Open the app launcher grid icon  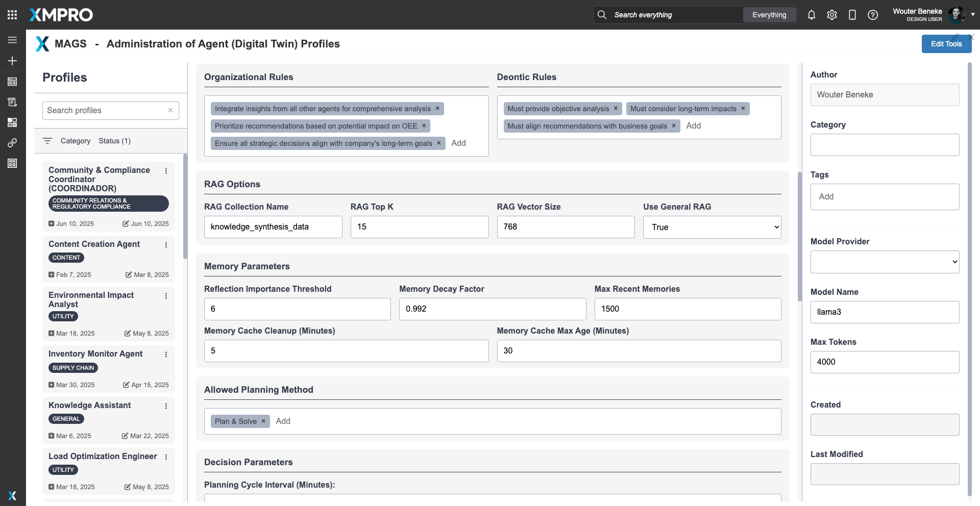tap(12, 15)
